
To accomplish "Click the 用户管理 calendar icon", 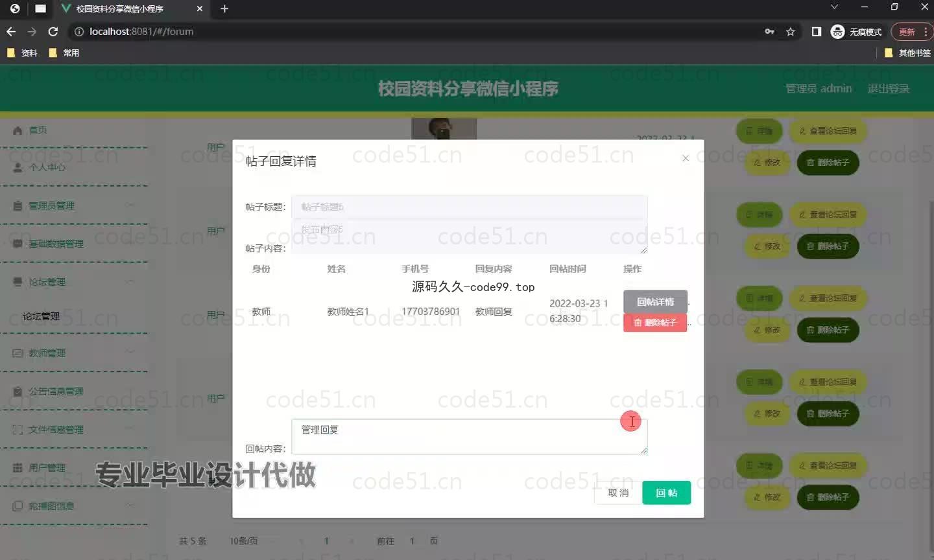I will point(18,467).
